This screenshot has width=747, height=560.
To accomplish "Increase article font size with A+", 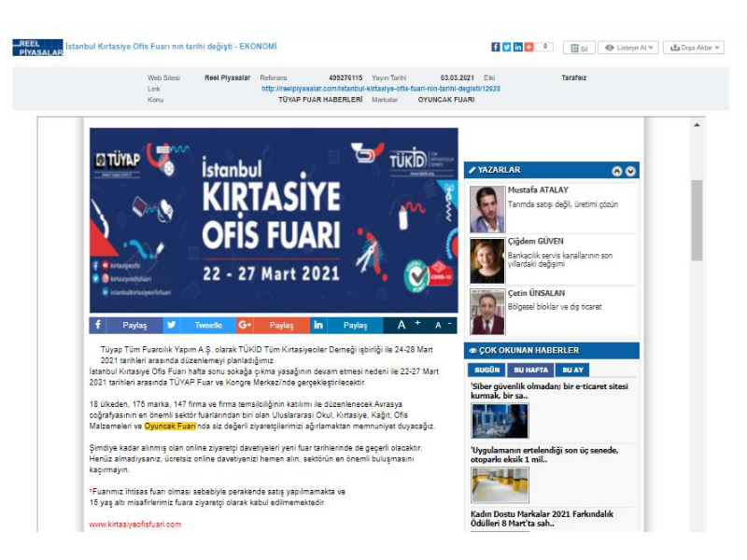I will pos(408,325).
